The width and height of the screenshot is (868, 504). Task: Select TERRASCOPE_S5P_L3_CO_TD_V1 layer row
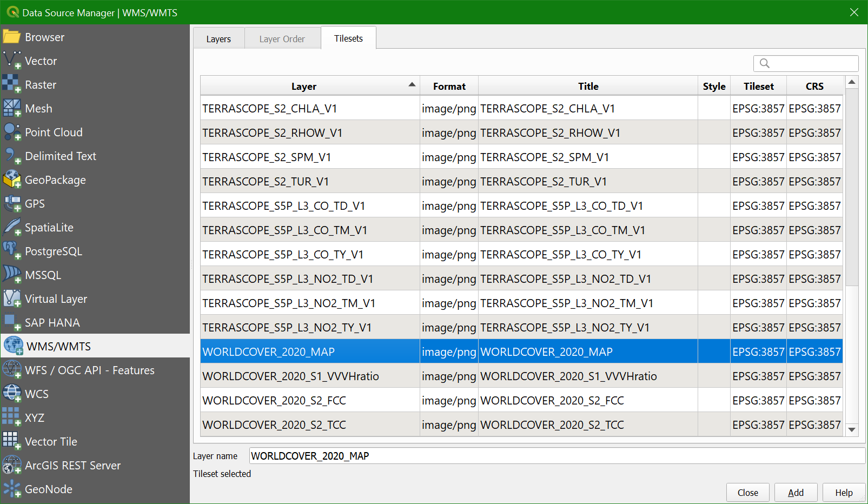[521, 205]
